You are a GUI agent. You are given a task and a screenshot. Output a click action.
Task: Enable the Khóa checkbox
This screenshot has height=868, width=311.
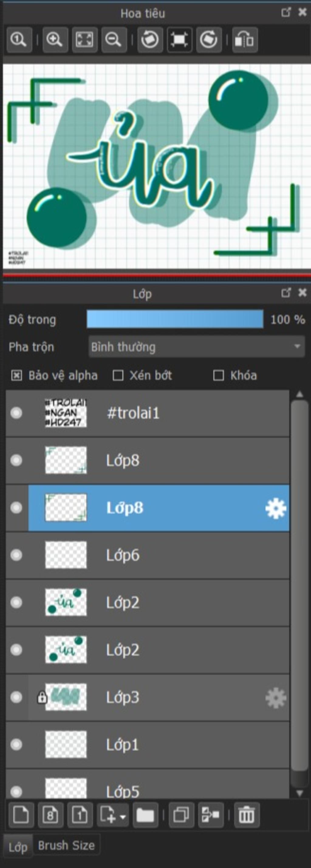[x=219, y=375]
